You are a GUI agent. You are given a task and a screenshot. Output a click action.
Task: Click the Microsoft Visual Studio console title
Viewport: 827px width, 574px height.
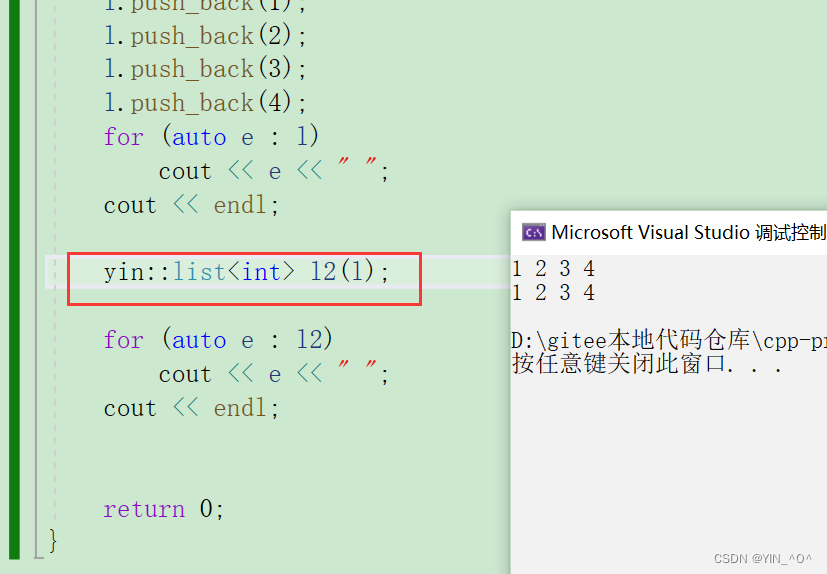[689, 232]
